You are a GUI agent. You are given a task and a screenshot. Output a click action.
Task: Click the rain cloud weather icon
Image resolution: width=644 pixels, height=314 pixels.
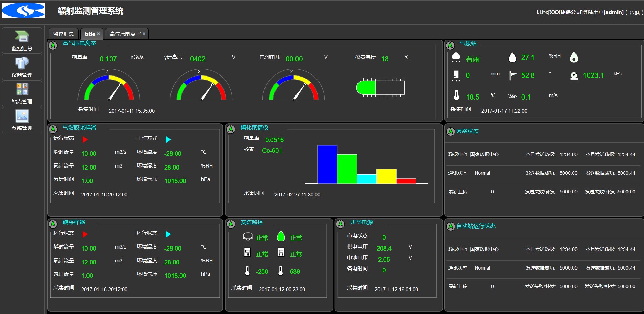[456, 58]
